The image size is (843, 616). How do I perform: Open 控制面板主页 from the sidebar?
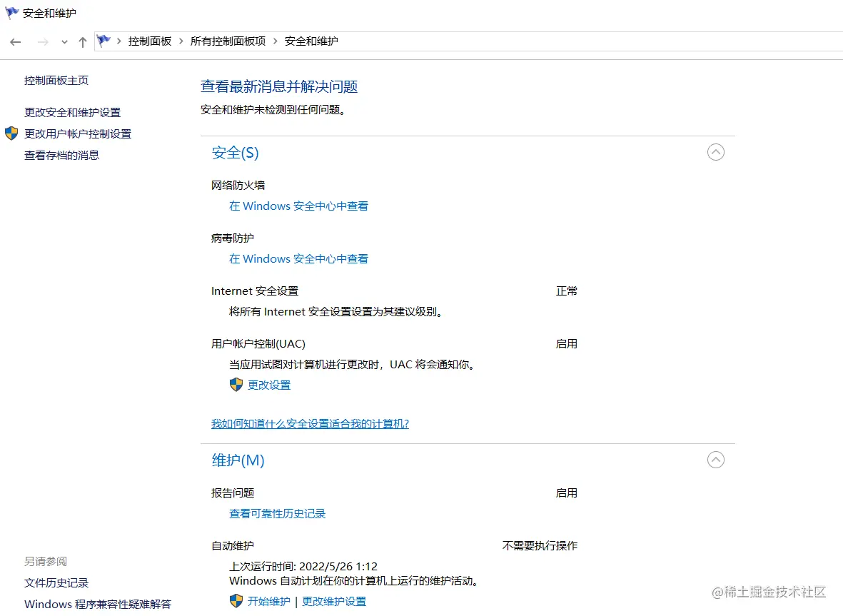click(56, 80)
